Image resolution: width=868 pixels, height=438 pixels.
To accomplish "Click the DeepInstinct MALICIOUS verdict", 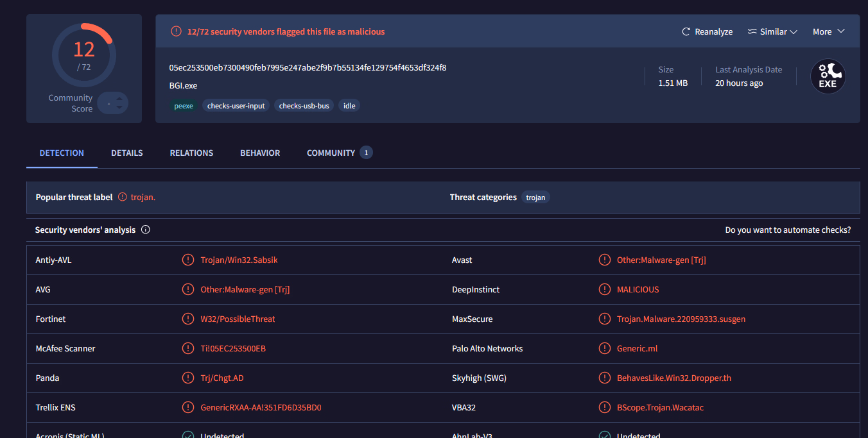I will [x=638, y=289].
